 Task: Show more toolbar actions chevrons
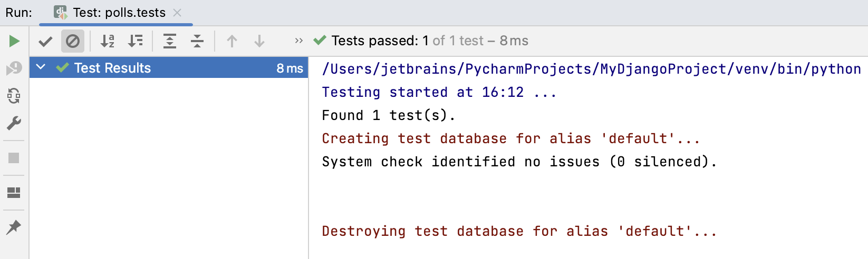point(299,41)
